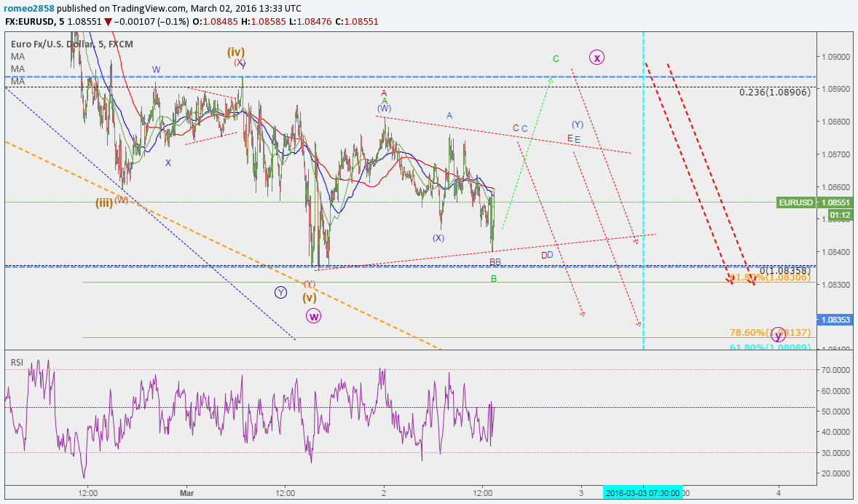Image resolution: width=858 pixels, height=504 pixels.
Task: Click the cyan dashed vertical line
Action: pyautogui.click(x=644, y=192)
